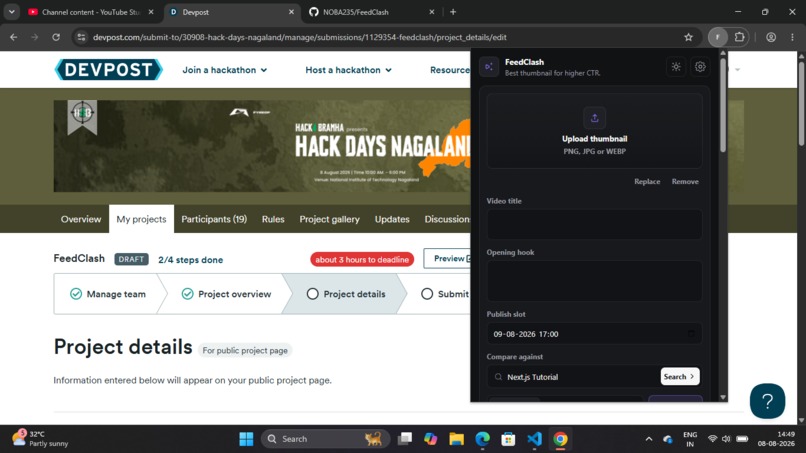View site information icon in address bar
806x453 pixels.
[81, 37]
